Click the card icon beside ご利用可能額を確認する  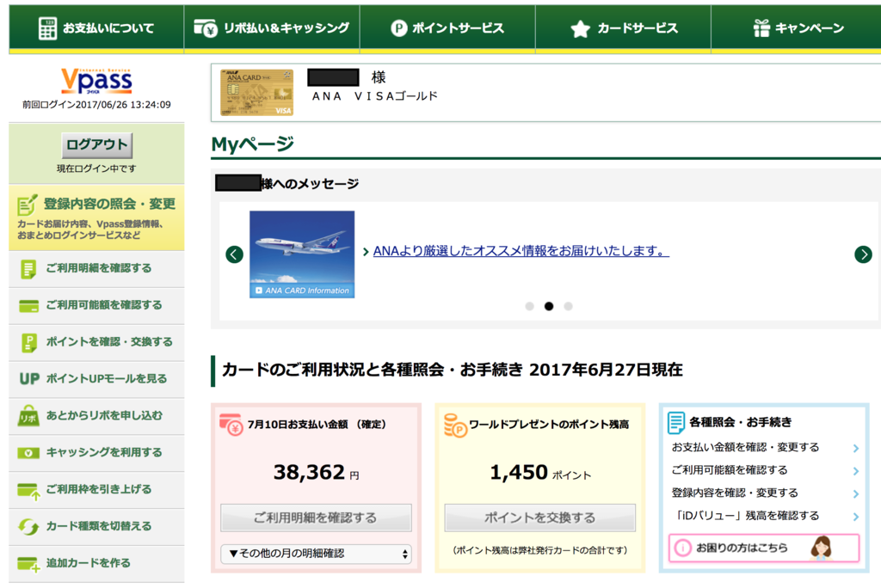[x=28, y=305]
